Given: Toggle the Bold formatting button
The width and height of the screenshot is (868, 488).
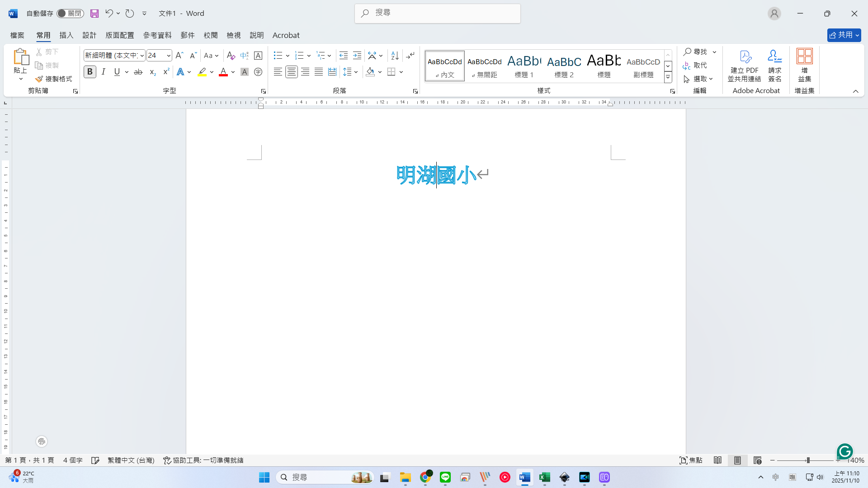Looking at the screenshot, I should [90, 72].
